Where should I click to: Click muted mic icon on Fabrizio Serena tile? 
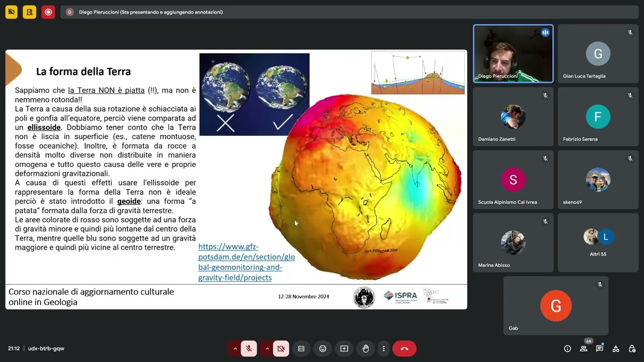point(630,96)
